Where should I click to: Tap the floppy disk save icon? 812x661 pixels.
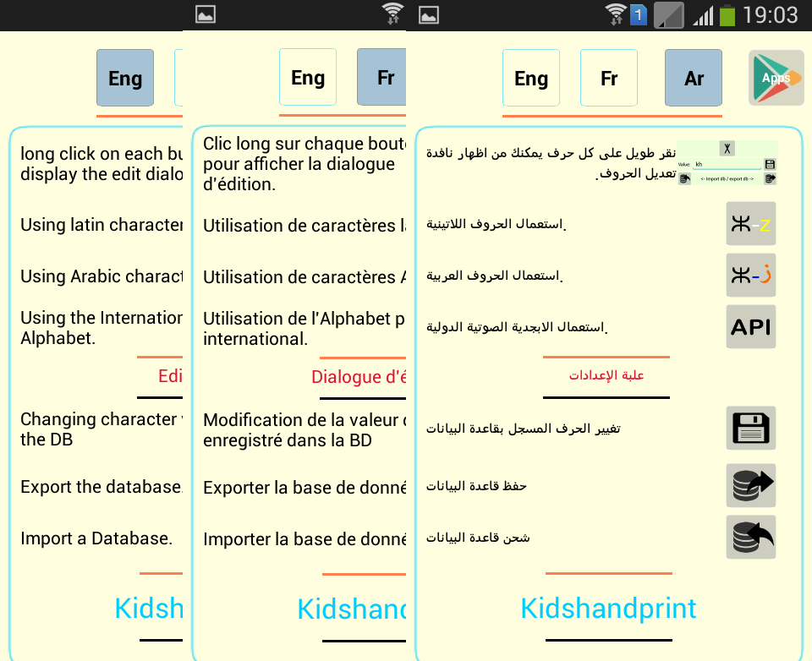pyautogui.click(x=751, y=428)
